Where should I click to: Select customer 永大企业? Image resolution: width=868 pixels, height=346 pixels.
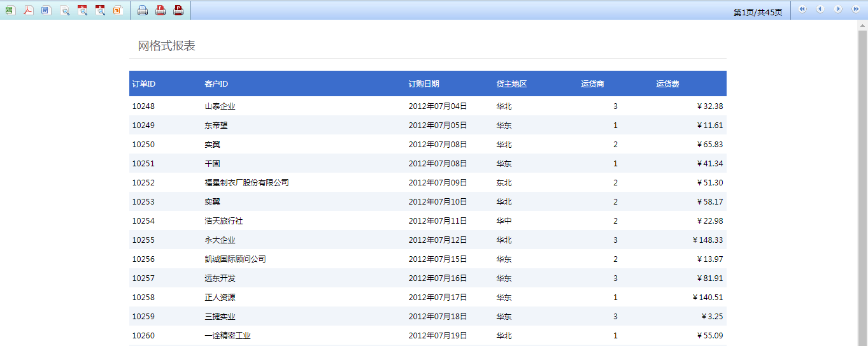220,240
